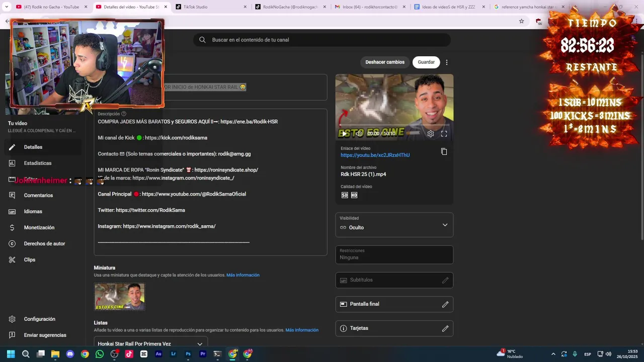This screenshot has width=644, height=362.
Task: Click Deshacer cambios button
Action: (385, 62)
